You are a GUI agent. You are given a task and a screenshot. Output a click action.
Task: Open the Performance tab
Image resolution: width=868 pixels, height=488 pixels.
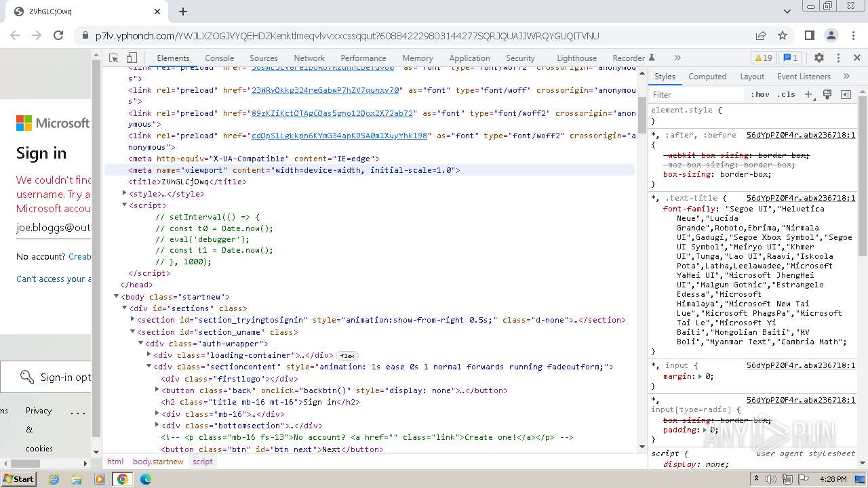(363, 58)
